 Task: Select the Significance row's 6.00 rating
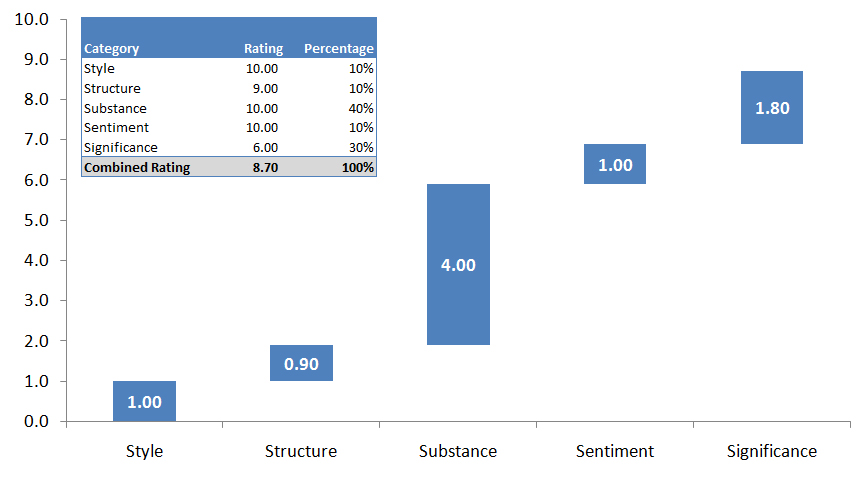[265, 147]
